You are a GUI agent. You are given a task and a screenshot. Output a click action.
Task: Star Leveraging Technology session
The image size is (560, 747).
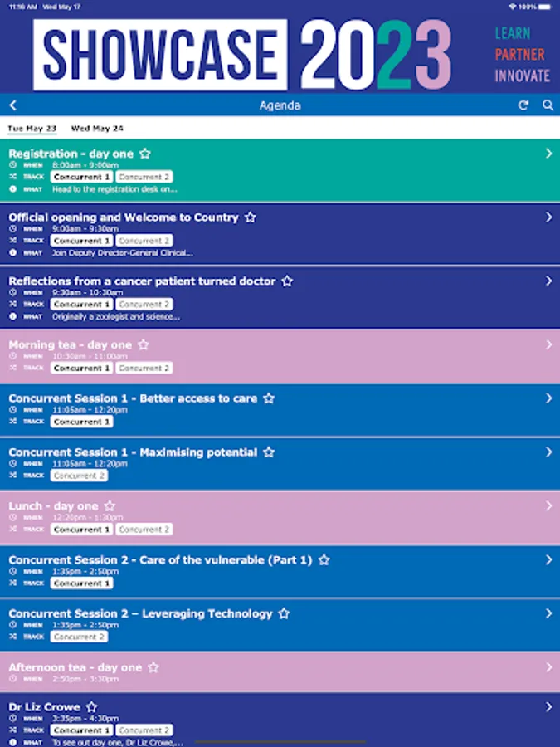point(284,613)
